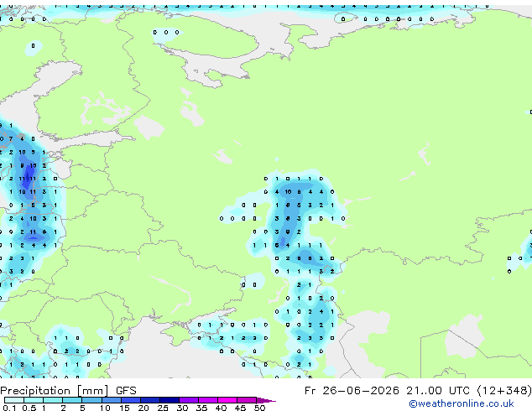The image size is (532, 411).
Task: Click the legend label '10'
Action: pos(105,408)
